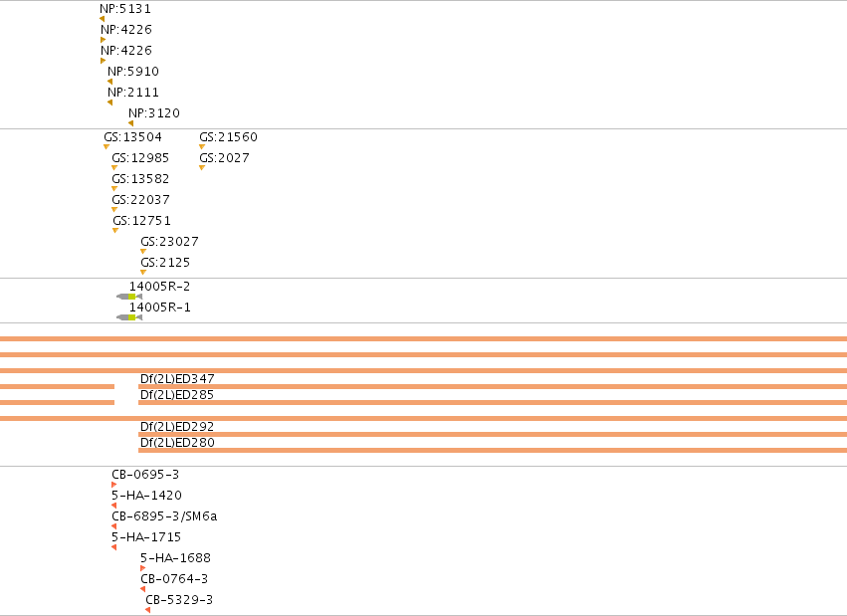Open the CB-5329-3 feature label
Viewport: 847px width, 616px height.
coord(179,600)
